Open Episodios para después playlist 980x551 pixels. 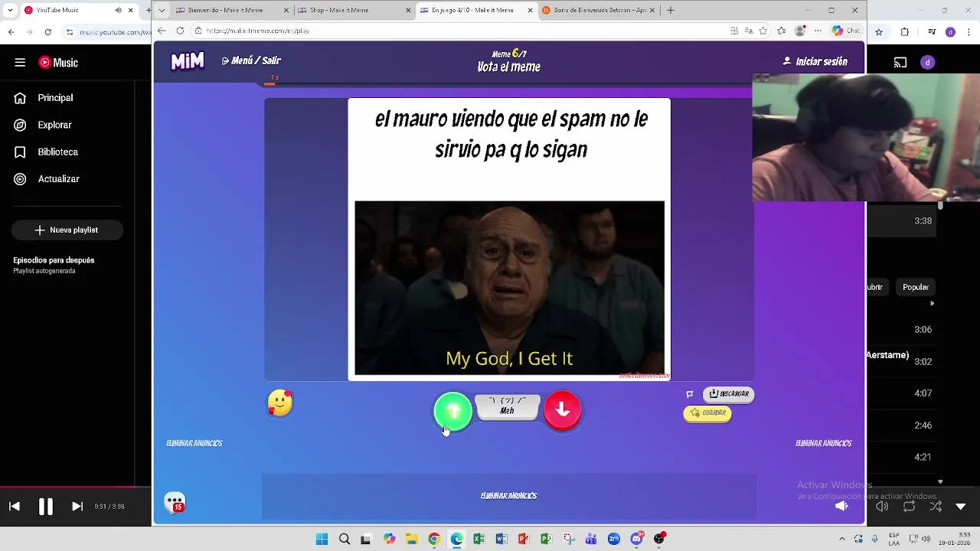click(54, 265)
